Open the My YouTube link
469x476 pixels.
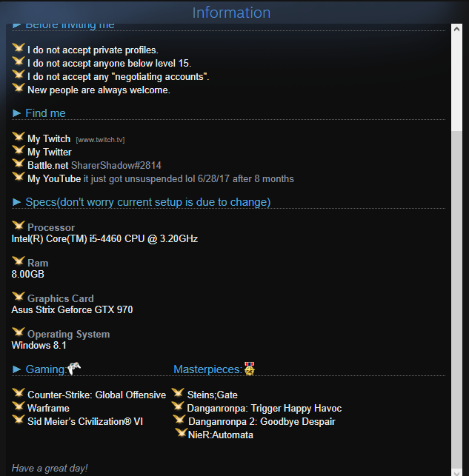(54, 179)
